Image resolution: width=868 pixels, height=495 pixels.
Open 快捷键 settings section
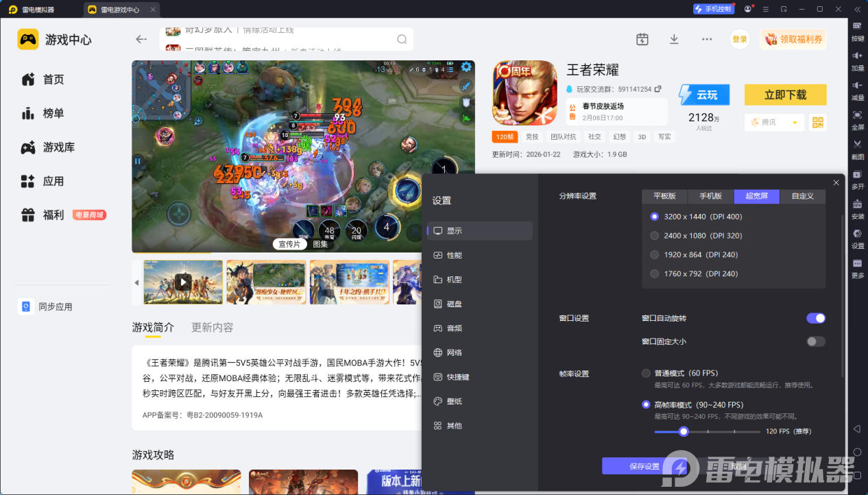[479, 377]
